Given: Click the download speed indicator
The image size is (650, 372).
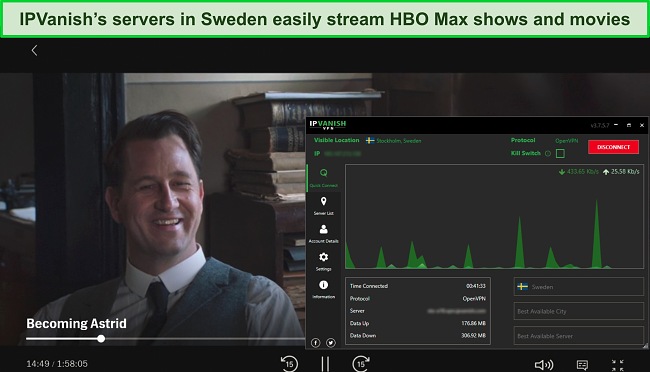Looking at the screenshot, I should click(x=578, y=172).
